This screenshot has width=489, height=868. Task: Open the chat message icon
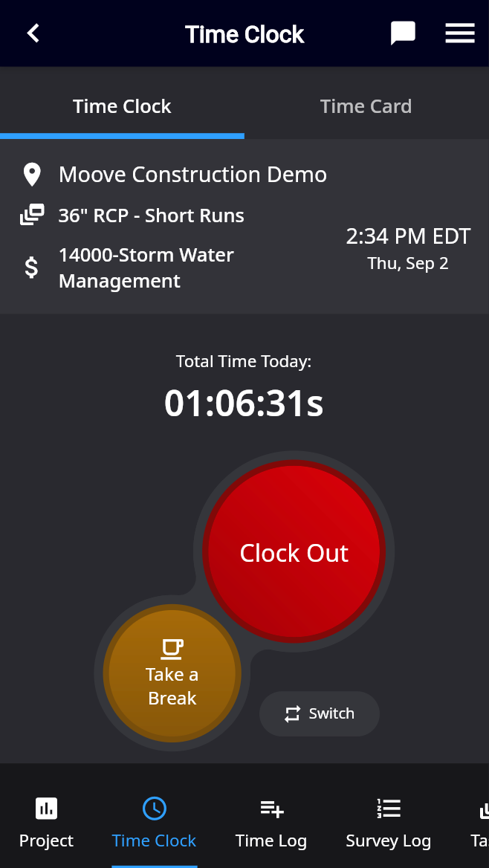(403, 33)
